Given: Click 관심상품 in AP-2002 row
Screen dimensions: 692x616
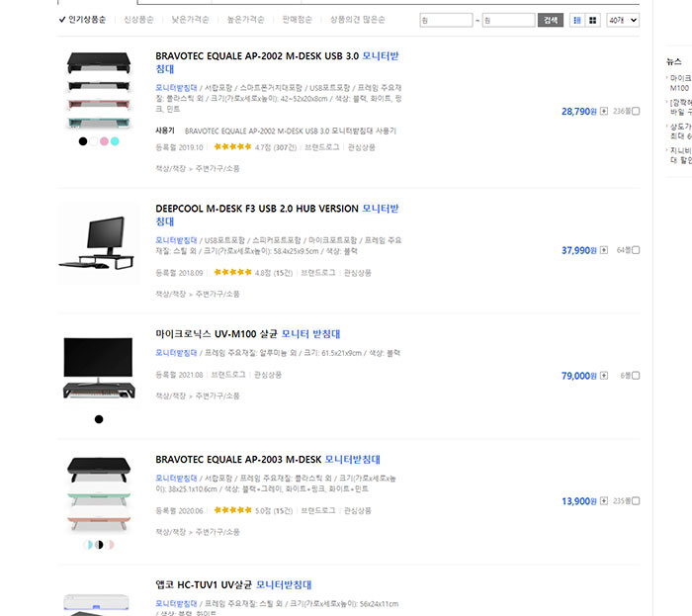Looking at the screenshot, I should click(361, 147).
